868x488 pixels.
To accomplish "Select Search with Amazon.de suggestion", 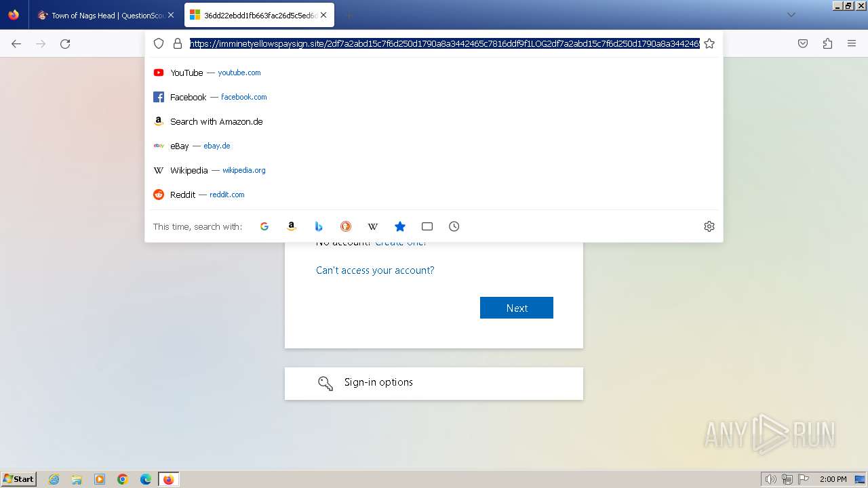I will [x=434, y=121].
